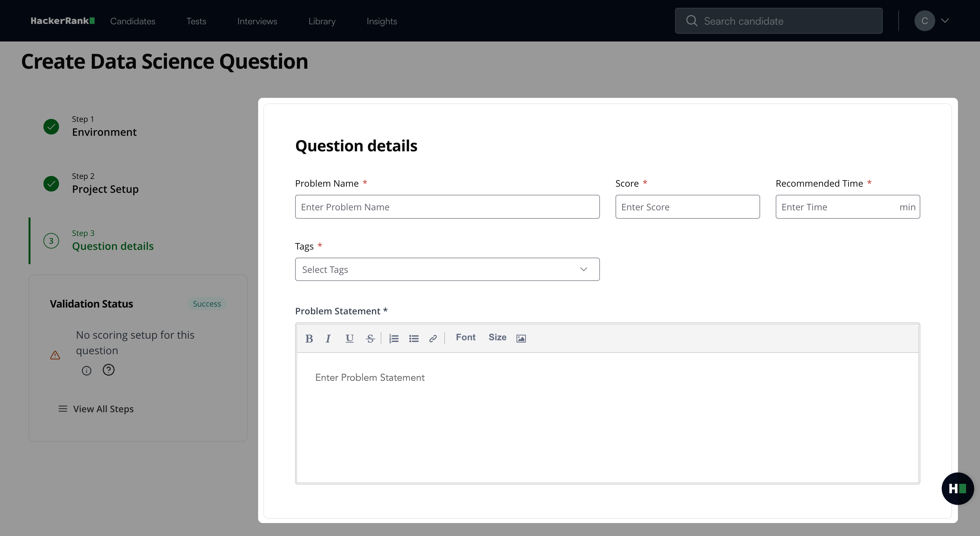Go to the Insights menu
The width and height of the screenshot is (980, 536).
click(x=382, y=21)
